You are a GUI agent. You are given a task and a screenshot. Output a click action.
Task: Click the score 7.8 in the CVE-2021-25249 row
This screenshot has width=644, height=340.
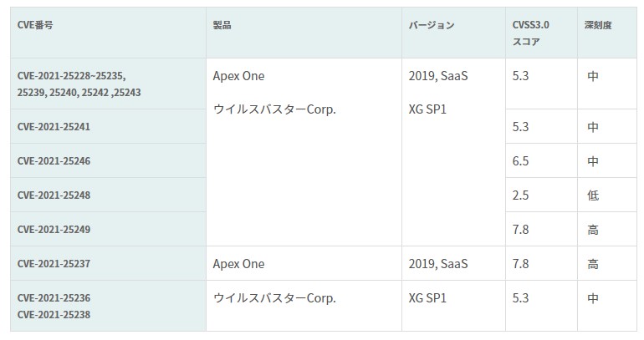[x=520, y=230]
